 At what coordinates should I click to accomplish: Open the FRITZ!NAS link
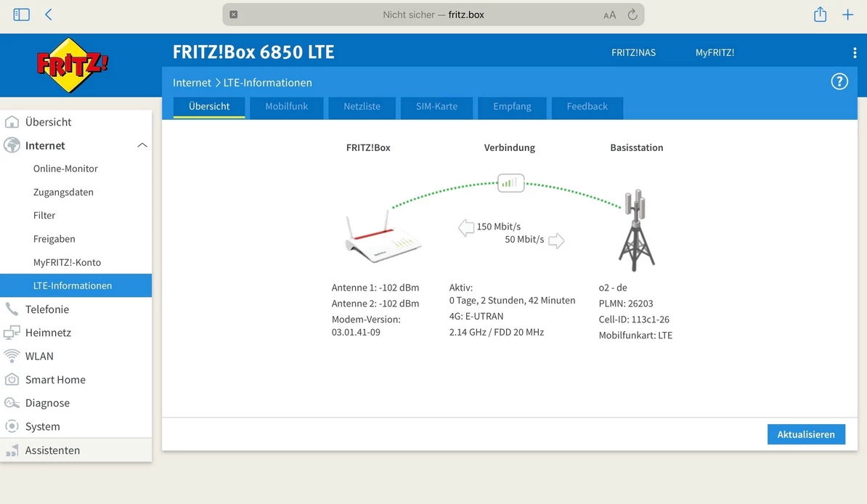[634, 52]
